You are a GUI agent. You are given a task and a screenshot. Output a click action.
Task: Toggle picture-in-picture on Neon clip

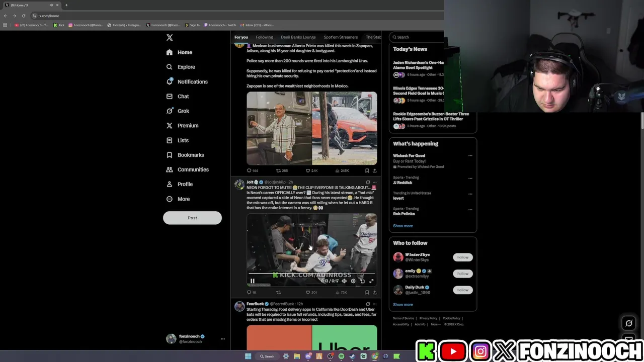tap(362, 281)
